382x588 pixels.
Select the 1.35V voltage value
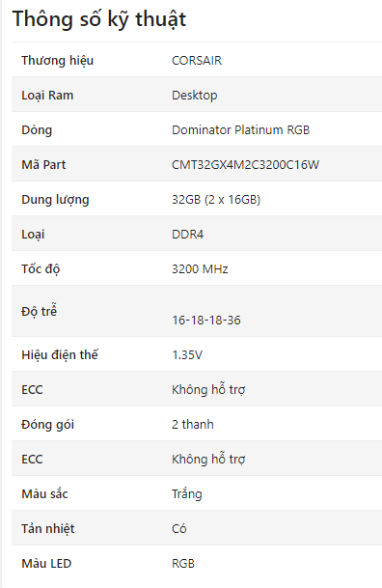tap(187, 354)
